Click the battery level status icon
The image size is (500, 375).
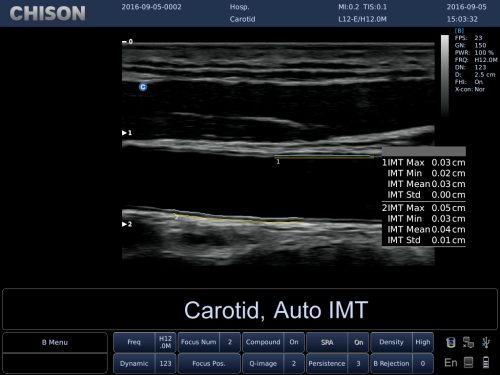tap(486, 362)
